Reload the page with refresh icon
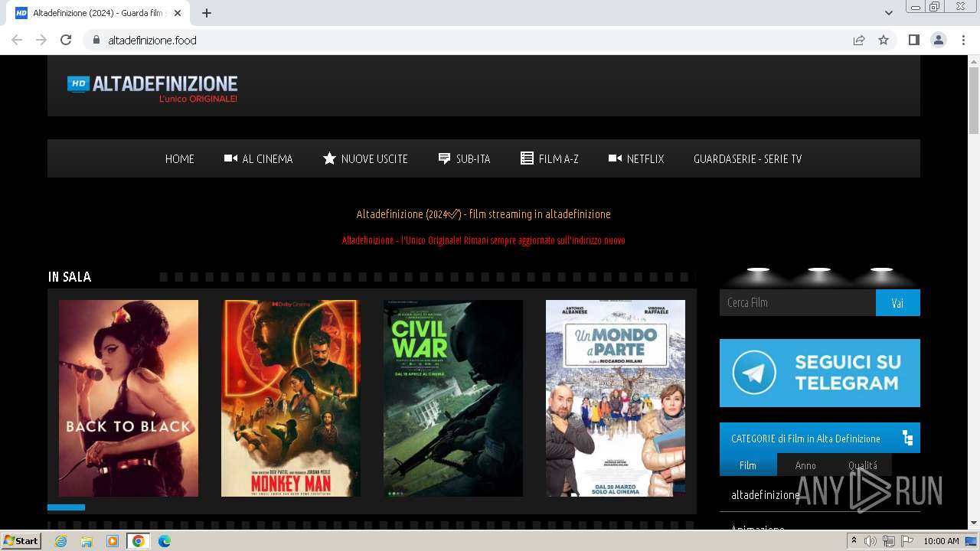Viewport: 980px width, 551px height. (x=66, y=40)
